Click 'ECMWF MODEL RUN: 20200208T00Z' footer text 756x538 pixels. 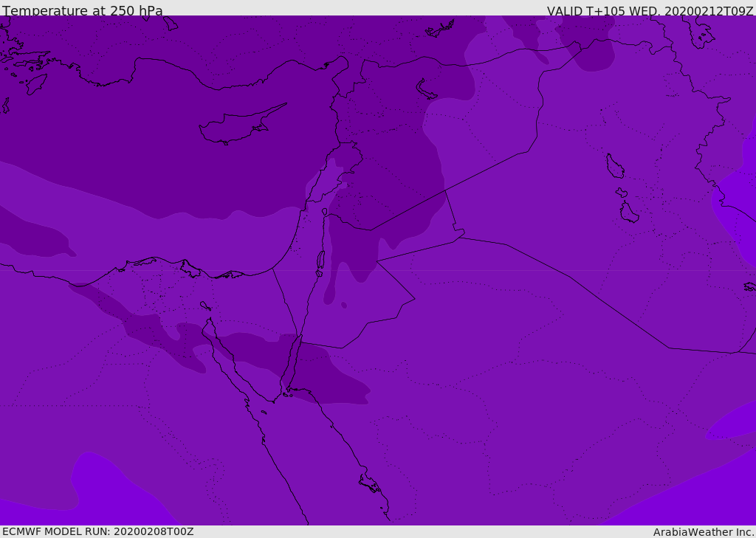(x=98, y=531)
